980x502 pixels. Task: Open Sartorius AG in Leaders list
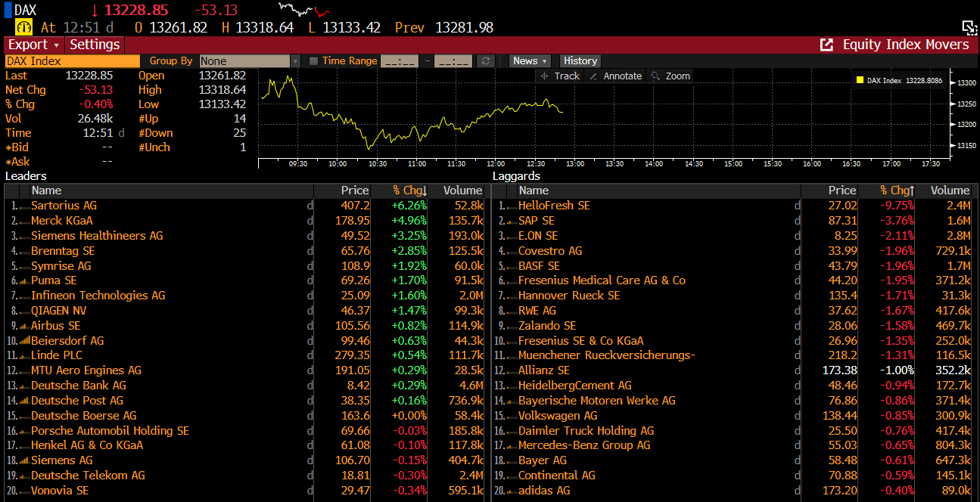[64, 206]
